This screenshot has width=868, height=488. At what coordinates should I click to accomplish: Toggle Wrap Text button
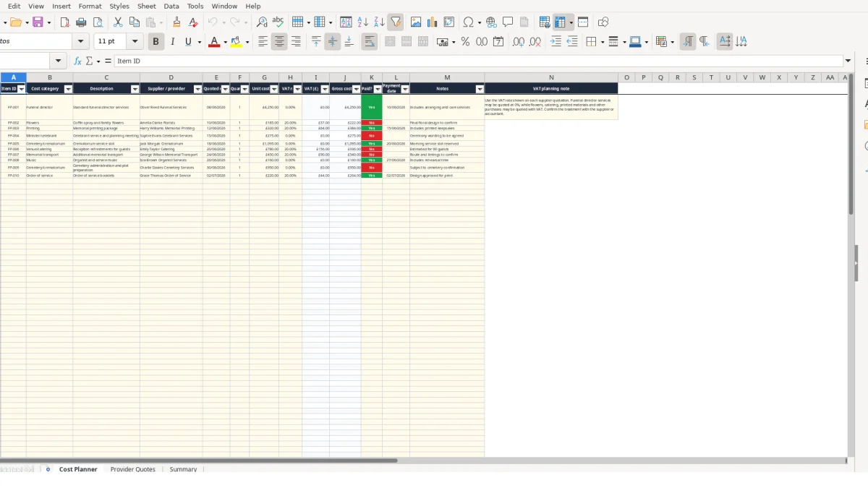(370, 42)
